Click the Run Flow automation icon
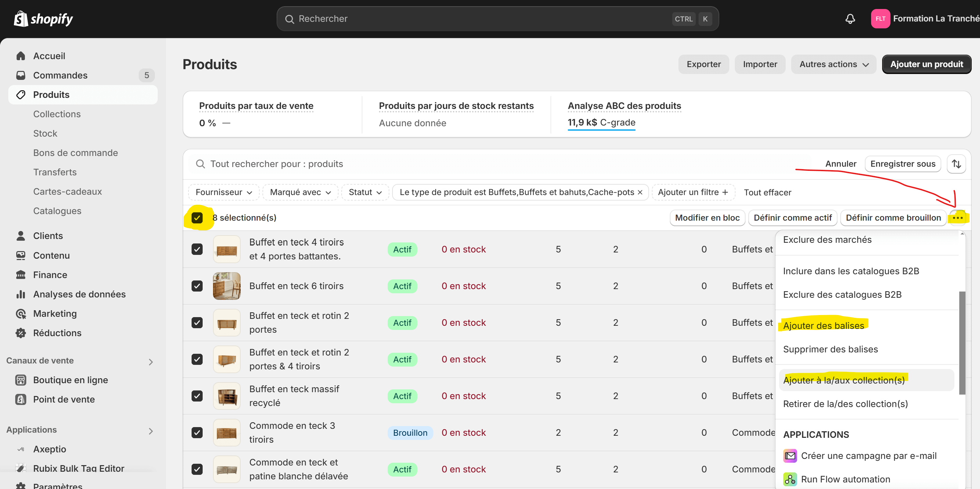Screen dimensions: 980x489 click(x=790, y=479)
